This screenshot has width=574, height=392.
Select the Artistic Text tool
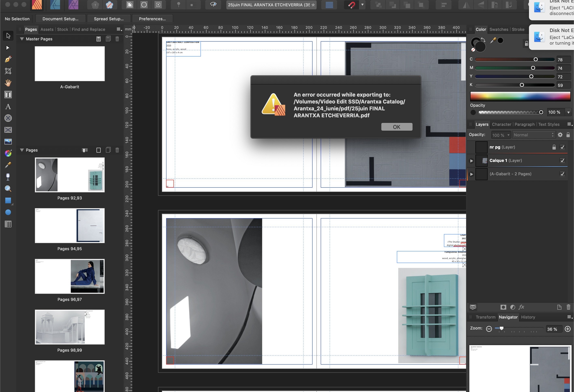(x=8, y=107)
